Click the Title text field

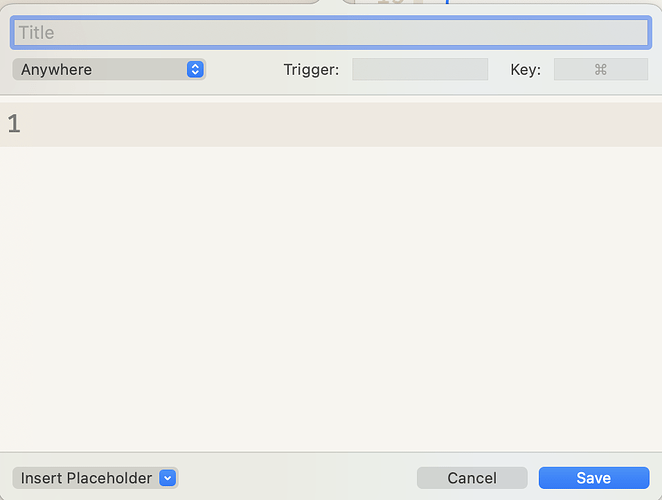(331, 33)
